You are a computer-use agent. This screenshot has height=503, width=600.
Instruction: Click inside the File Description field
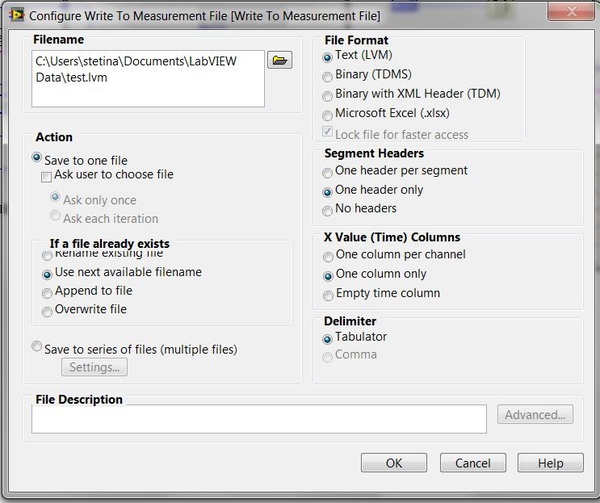pyautogui.click(x=259, y=419)
